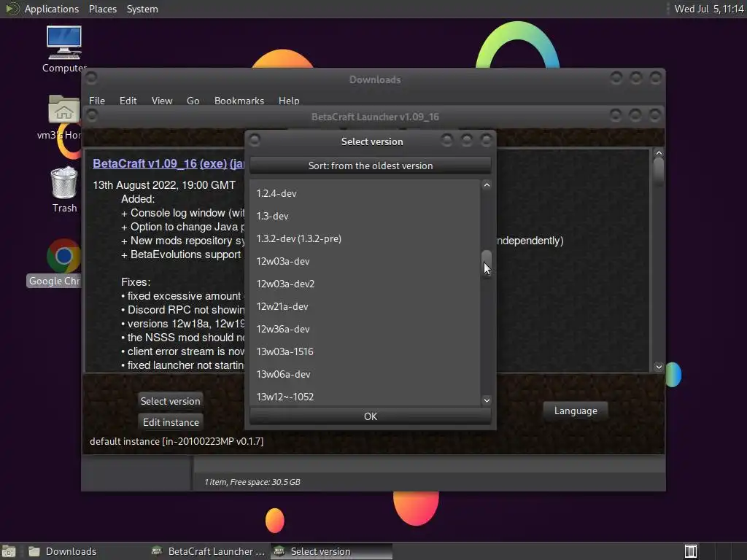Select version 1.3.2-dev (1.3.2-pre)

365,238
